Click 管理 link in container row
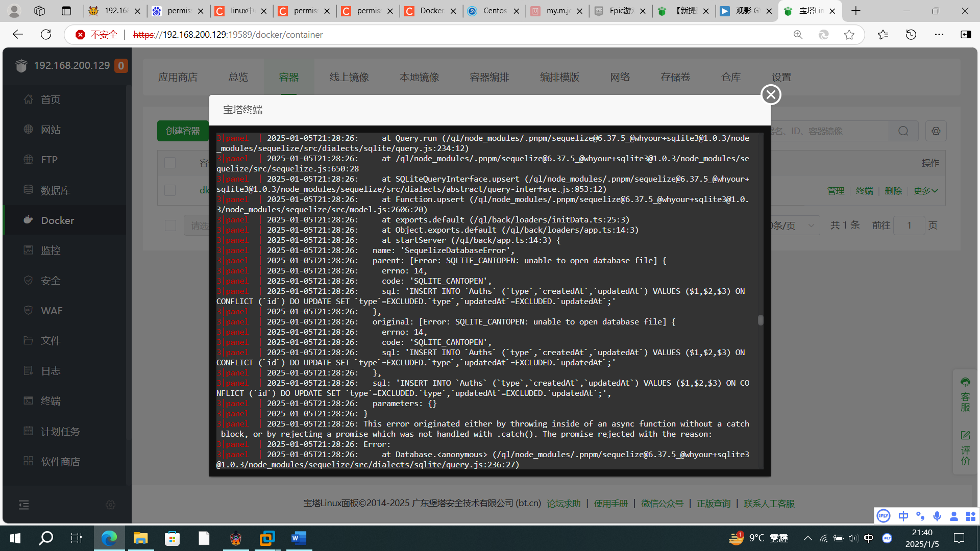Image resolution: width=980 pixels, height=551 pixels. (836, 191)
